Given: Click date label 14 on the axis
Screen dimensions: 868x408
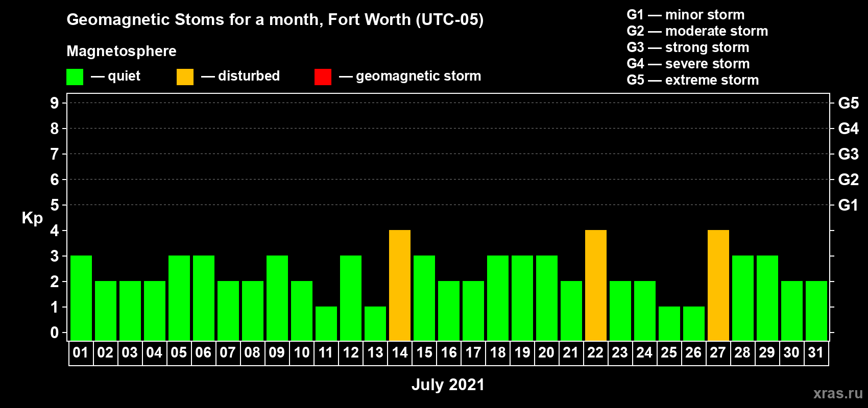Looking at the screenshot, I should [400, 353].
